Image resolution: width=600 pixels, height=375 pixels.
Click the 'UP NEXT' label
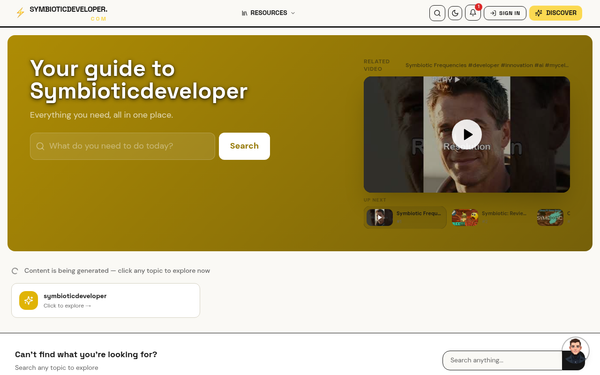click(x=375, y=200)
